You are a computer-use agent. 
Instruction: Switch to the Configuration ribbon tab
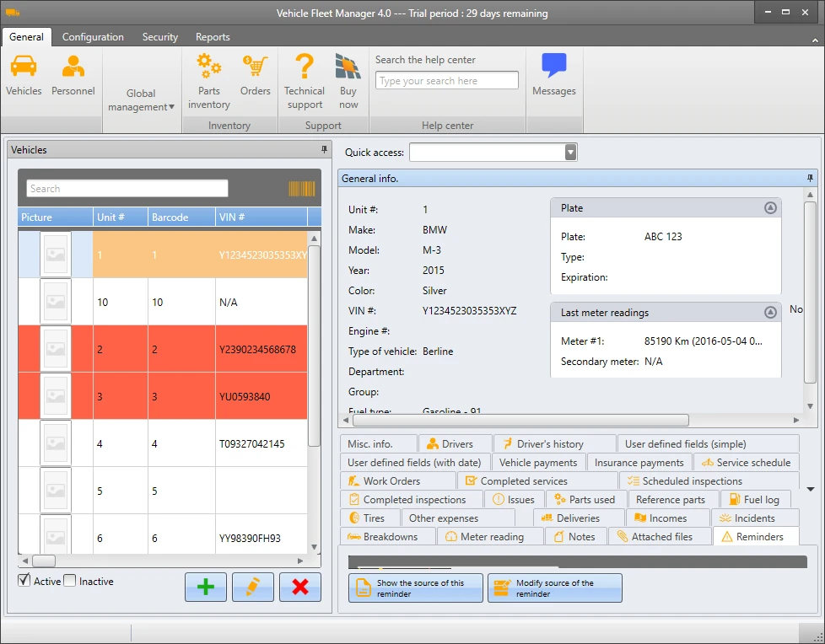[x=93, y=37]
